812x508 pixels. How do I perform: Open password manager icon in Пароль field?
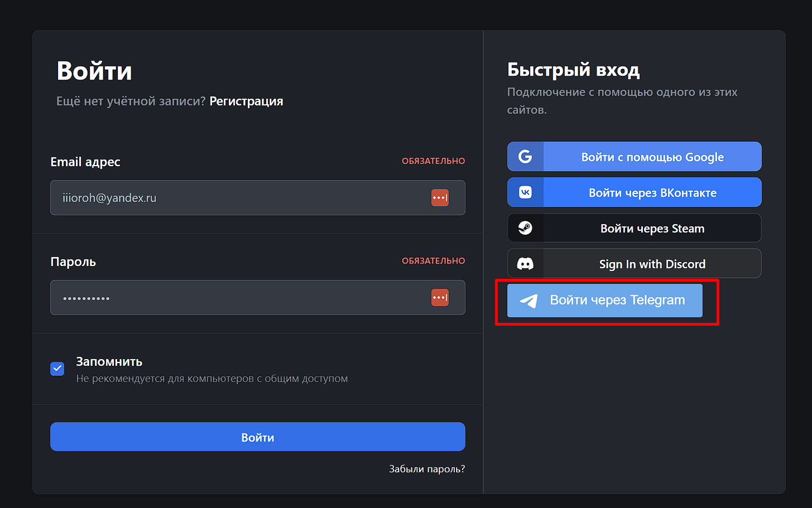pyautogui.click(x=440, y=298)
